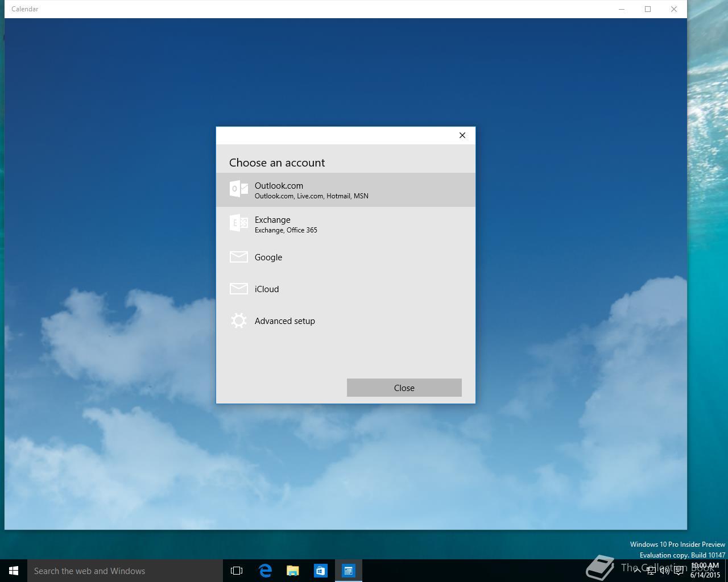Show the taskbar clock and date flyout
Screen dimensions: 728x582
pos(705,571)
